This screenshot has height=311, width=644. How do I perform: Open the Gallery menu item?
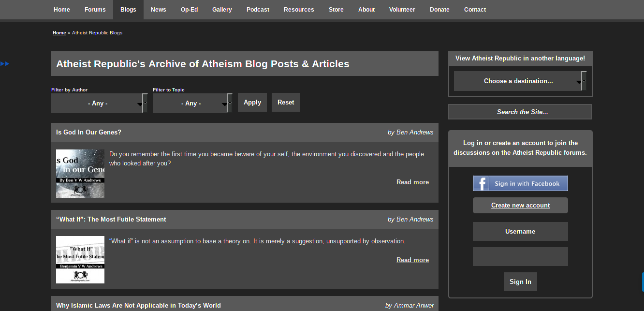click(222, 10)
